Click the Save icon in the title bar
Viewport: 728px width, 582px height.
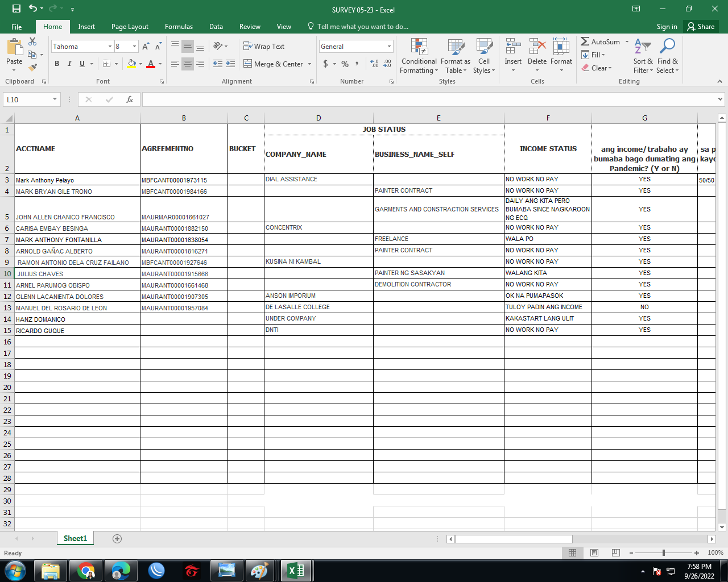(x=16, y=9)
